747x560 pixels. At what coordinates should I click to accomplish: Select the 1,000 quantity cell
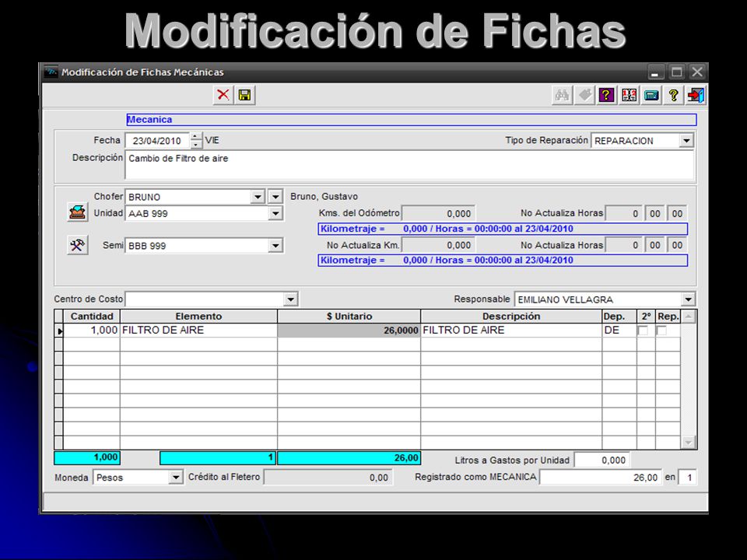click(92, 330)
